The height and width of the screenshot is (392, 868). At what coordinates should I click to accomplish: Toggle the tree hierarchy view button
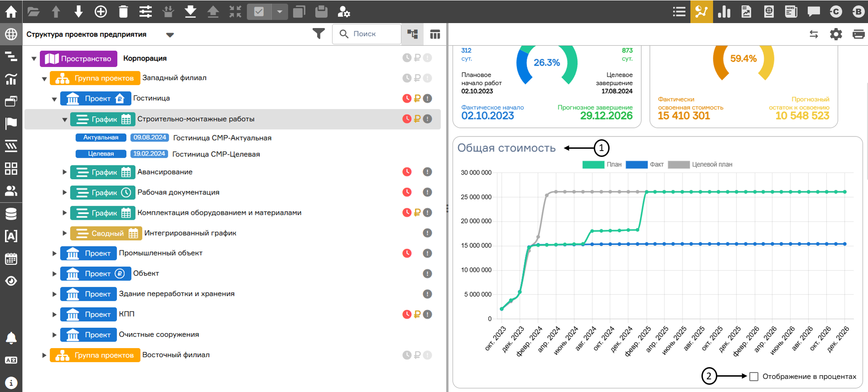coord(412,34)
